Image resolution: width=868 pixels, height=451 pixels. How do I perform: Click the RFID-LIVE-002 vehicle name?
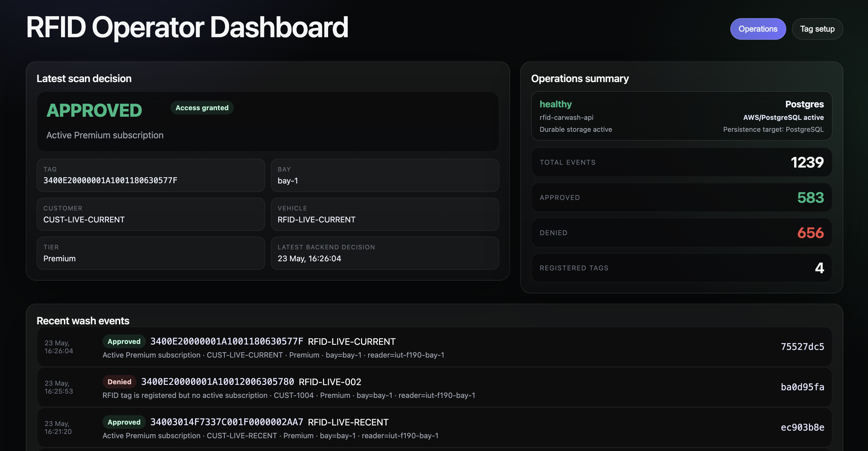pos(330,382)
